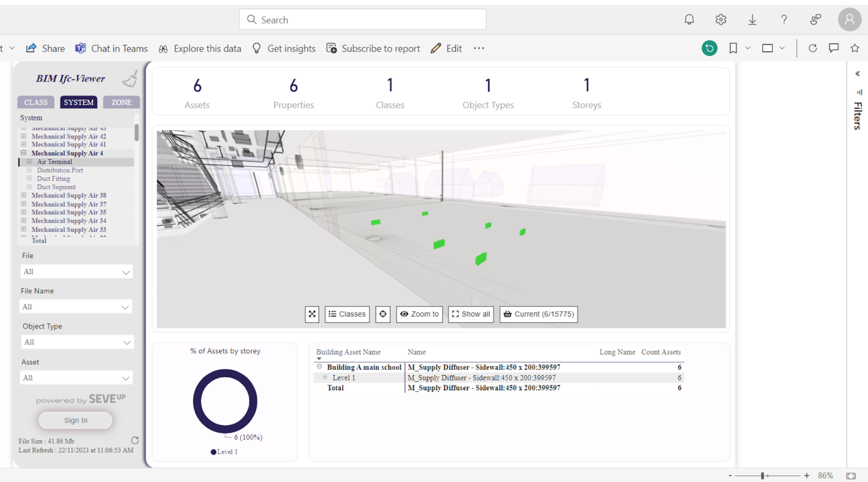Image resolution: width=868 pixels, height=482 pixels.
Task: Switch to SYSTEM tab
Action: click(x=79, y=102)
